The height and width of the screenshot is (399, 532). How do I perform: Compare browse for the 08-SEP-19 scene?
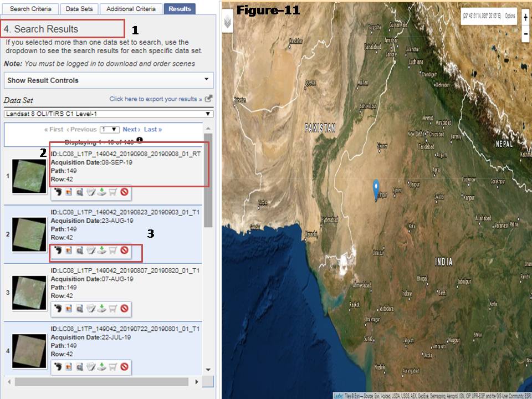point(80,192)
